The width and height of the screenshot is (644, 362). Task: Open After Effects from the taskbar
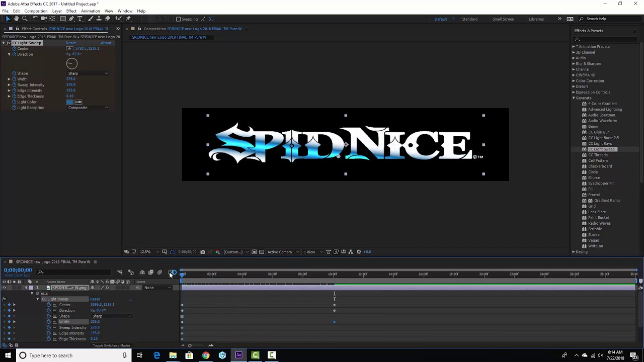(238, 355)
